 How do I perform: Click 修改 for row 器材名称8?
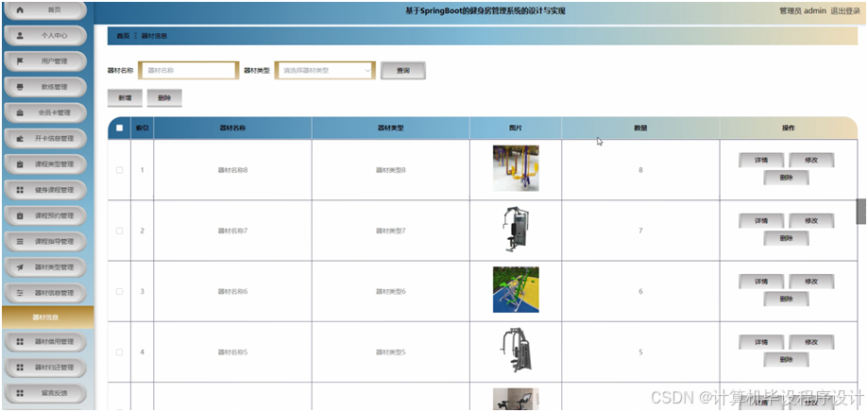pos(811,160)
